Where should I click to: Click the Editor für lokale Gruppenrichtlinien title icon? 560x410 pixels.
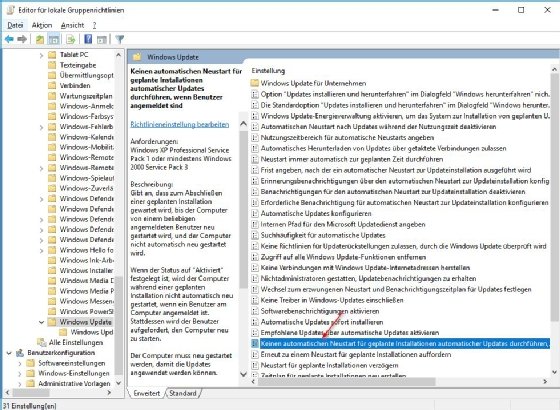11,10
